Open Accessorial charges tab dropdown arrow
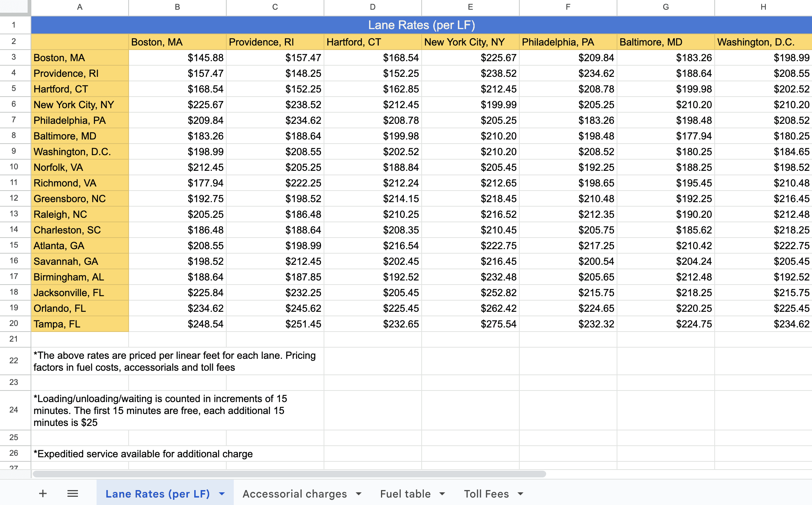This screenshot has height=505, width=812. click(x=359, y=494)
